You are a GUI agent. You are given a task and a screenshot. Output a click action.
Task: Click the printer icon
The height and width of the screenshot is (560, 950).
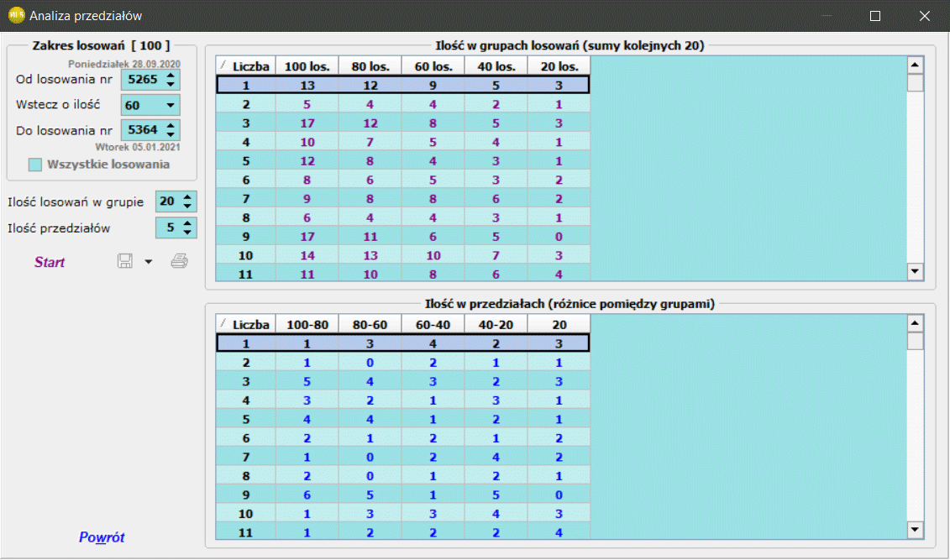[x=180, y=261]
